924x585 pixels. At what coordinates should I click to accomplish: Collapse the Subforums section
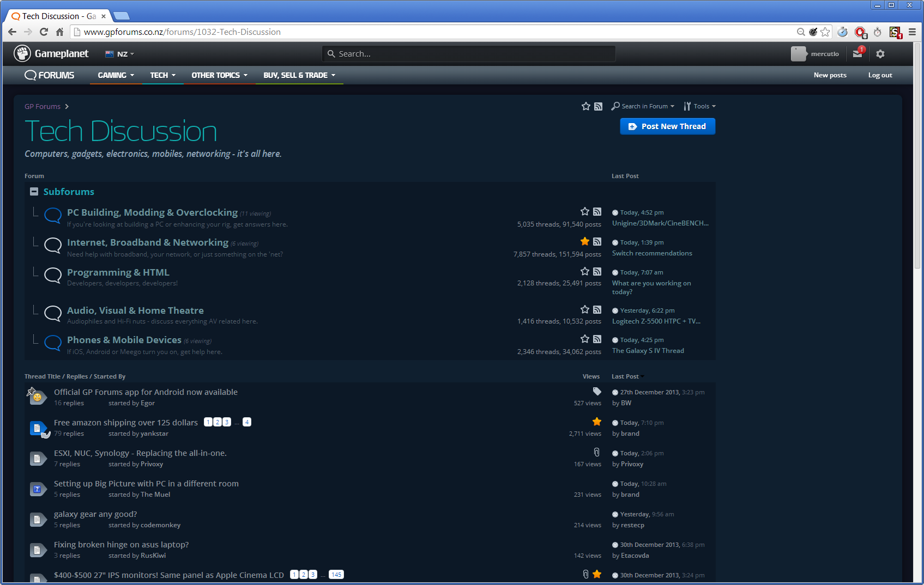[x=34, y=191]
